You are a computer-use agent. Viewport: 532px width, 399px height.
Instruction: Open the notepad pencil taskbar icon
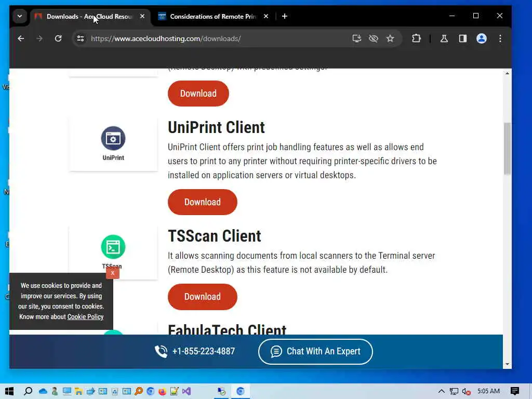pos(175,391)
